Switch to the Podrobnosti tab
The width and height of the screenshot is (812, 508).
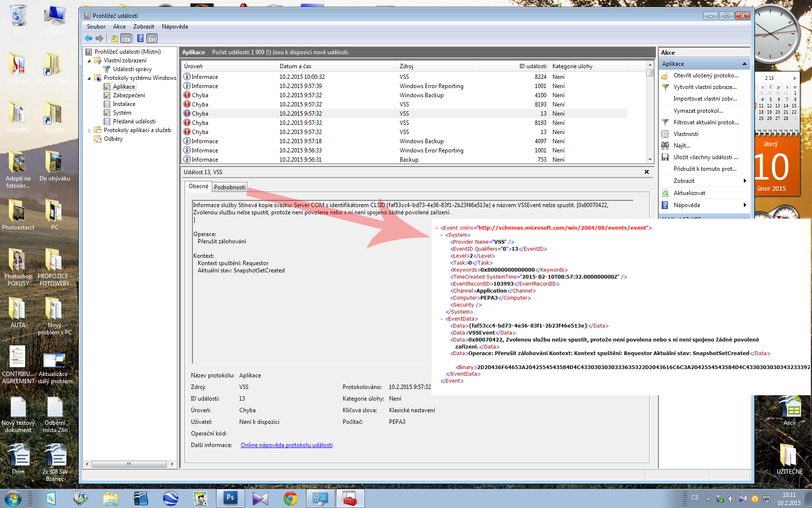pyautogui.click(x=230, y=187)
